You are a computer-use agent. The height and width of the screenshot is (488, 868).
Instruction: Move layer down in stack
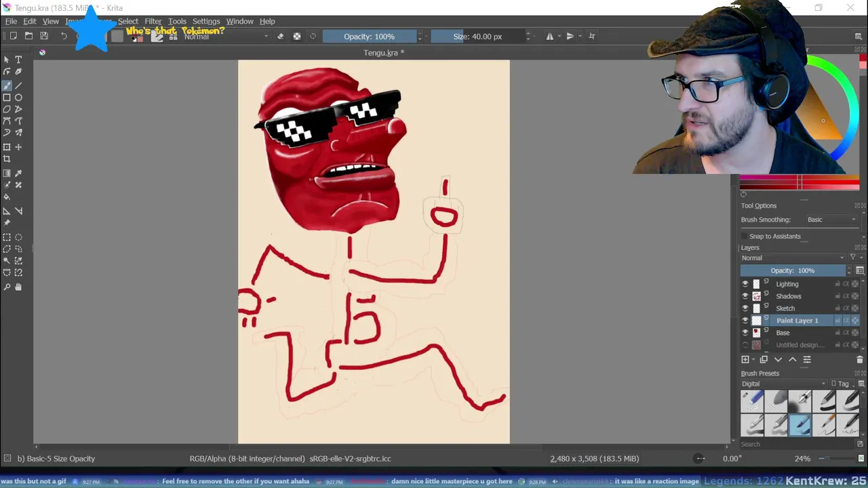(778, 360)
